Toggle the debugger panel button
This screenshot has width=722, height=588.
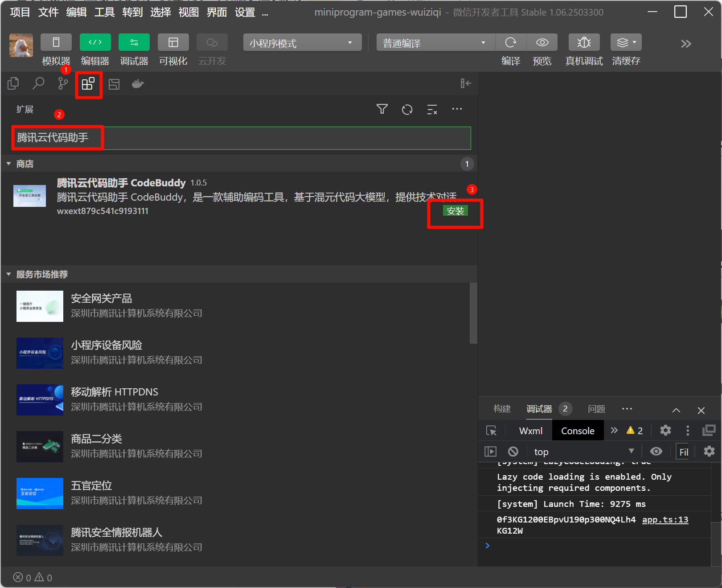(134, 43)
